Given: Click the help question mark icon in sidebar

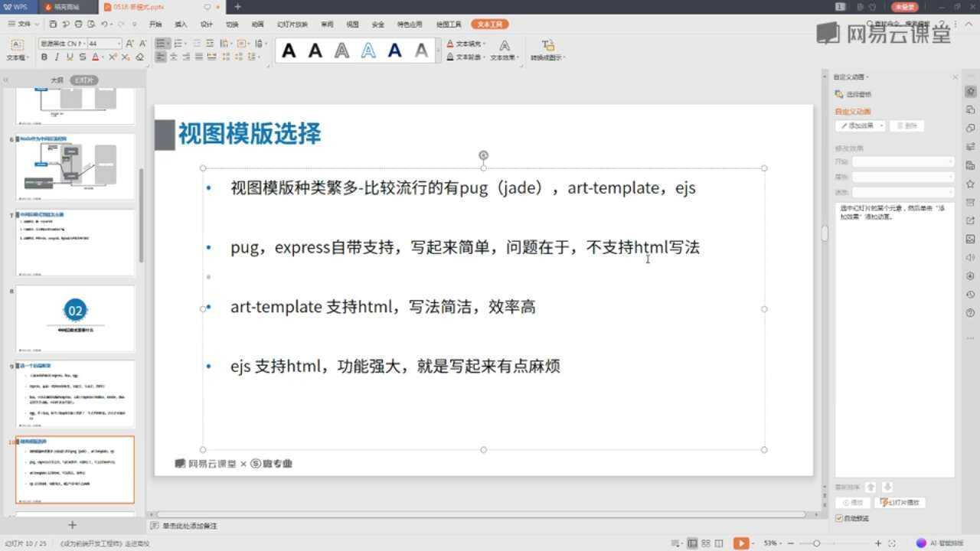Looking at the screenshot, I should coord(971,313).
